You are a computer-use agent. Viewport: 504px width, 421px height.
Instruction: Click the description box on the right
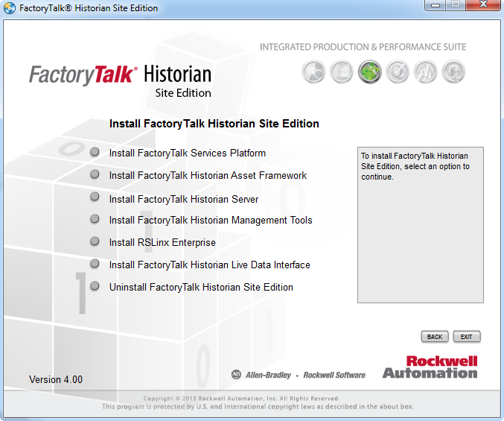[421, 225]
